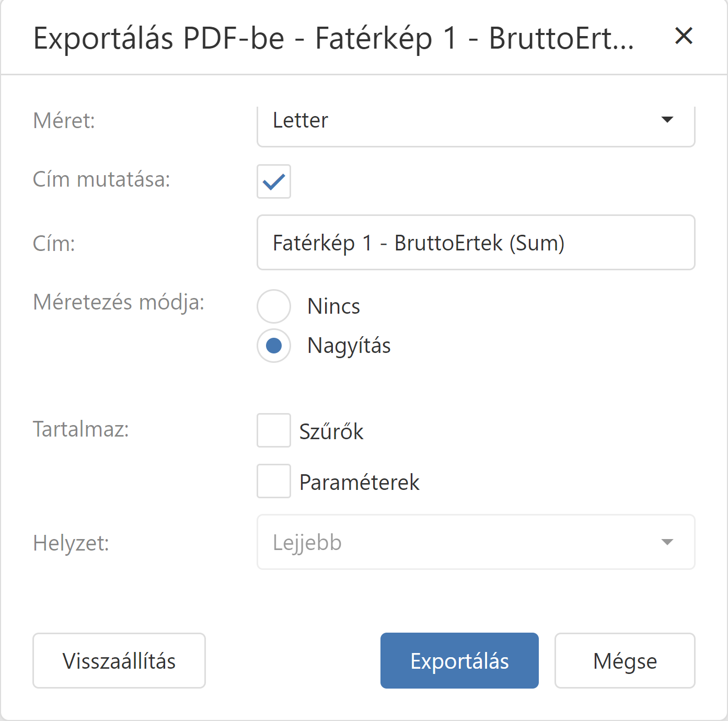This screenshot has width=728, height=721.
Task: Click the blue checkmark next to Cím mutatása
Action: (274, 181)
